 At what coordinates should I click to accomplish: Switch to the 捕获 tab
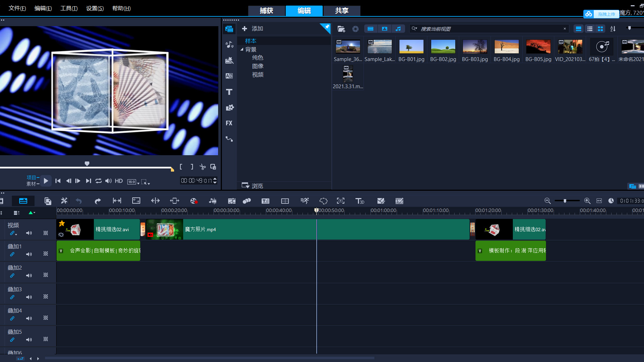coord(267,10)
